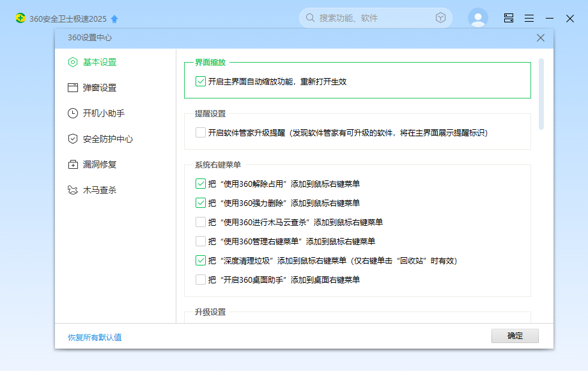The width and height of the screenshot is (588, 371).
Task: Click the 升级设置 group heading
Action: [x=210, y=312]
